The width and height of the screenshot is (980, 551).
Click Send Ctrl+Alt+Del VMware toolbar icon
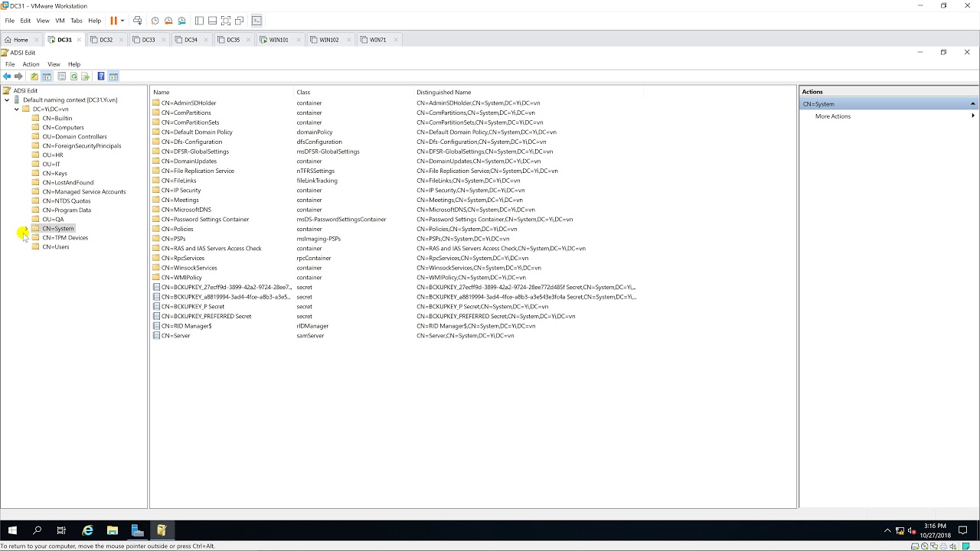(137, 21)
